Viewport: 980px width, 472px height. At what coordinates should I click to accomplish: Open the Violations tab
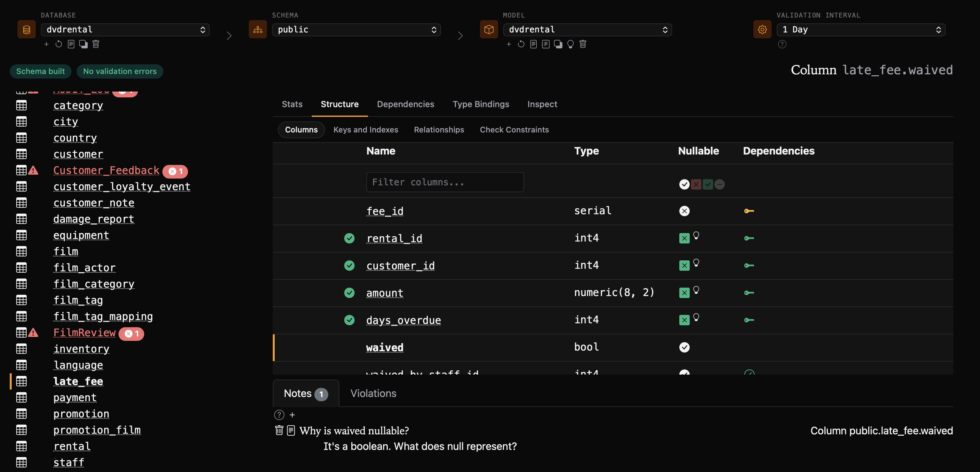[373, 393]
